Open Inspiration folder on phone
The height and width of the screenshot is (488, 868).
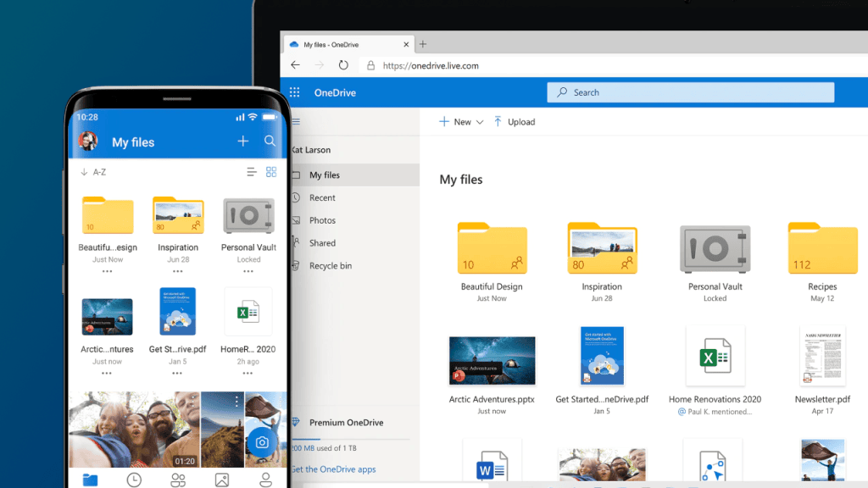coord(178,215)
